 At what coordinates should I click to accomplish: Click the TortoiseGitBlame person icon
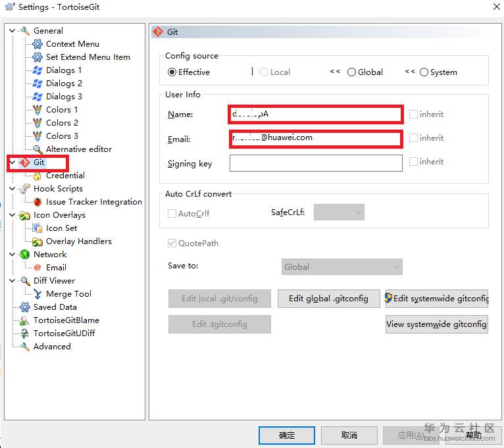[24, 320]
